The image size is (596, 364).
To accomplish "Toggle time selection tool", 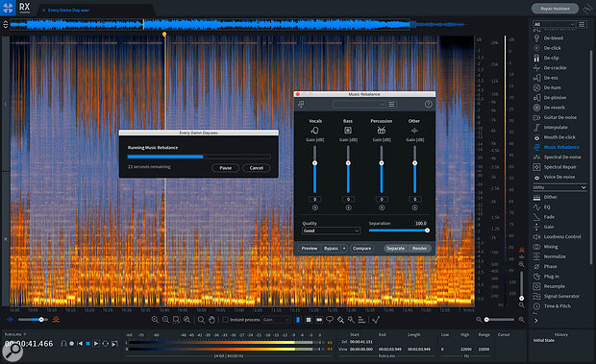I will coord(298,320).
